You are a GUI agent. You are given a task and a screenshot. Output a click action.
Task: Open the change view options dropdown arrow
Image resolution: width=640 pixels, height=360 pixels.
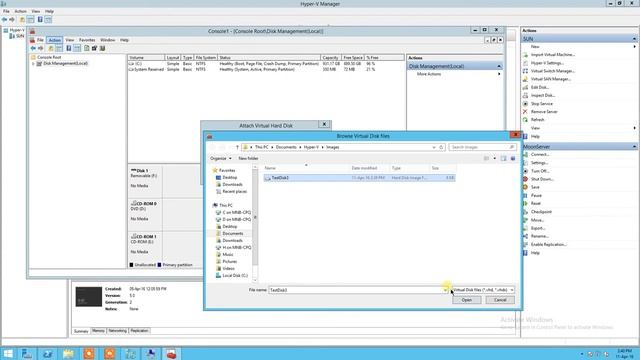pos(495,158)
